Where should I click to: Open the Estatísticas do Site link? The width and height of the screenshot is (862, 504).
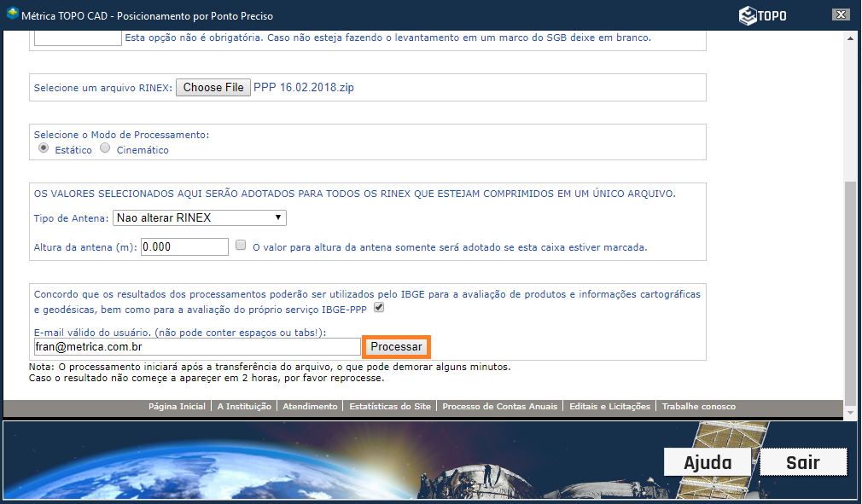(x=390, y=406)
